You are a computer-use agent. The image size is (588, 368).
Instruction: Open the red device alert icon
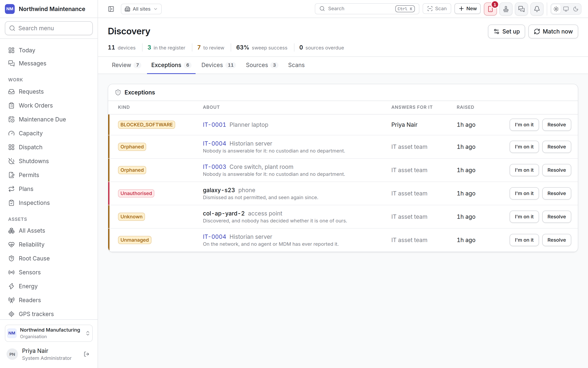(490, 9)
